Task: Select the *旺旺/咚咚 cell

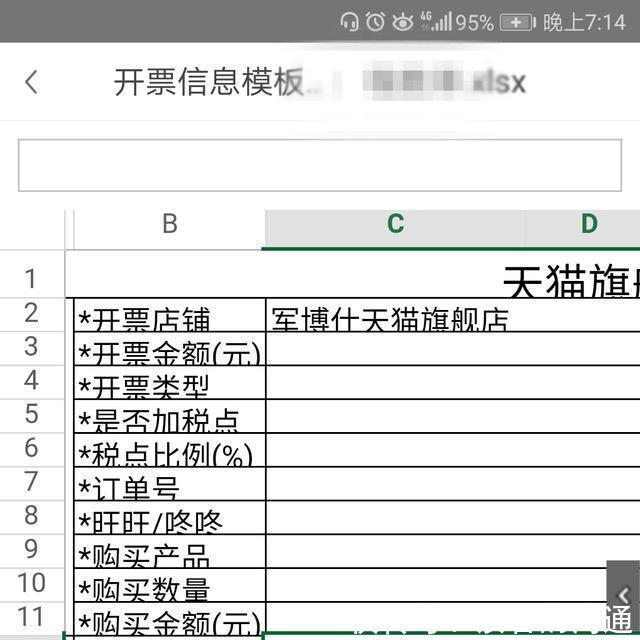Action: click(170, 518)
